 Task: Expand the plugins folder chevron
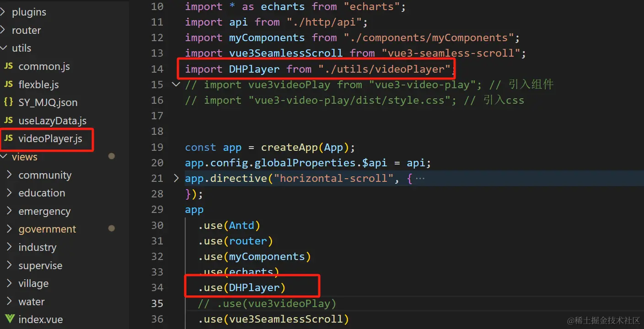click(4, 12)
